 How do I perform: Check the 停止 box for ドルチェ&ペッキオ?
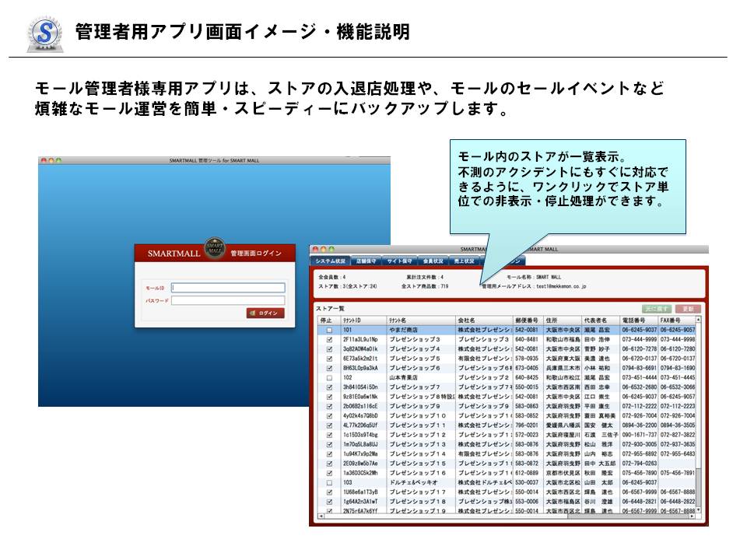click(x=329, y=482)
